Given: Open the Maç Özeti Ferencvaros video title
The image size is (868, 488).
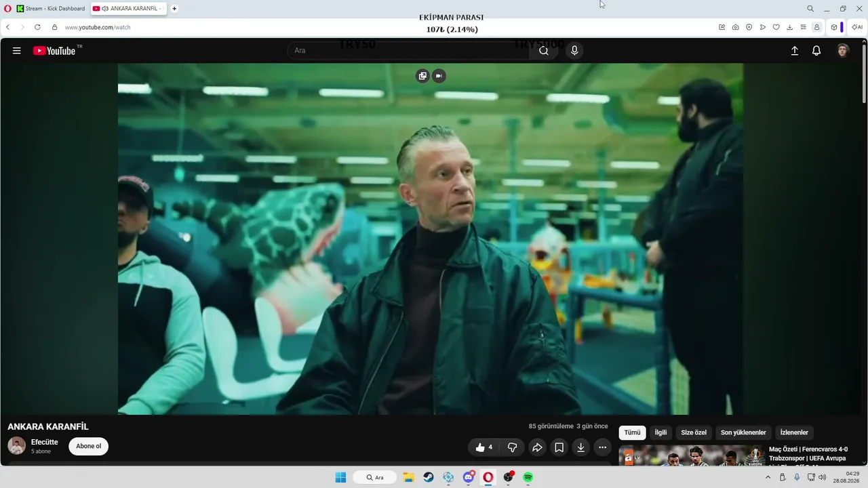Looking at the screenshot, I should 808,453.
